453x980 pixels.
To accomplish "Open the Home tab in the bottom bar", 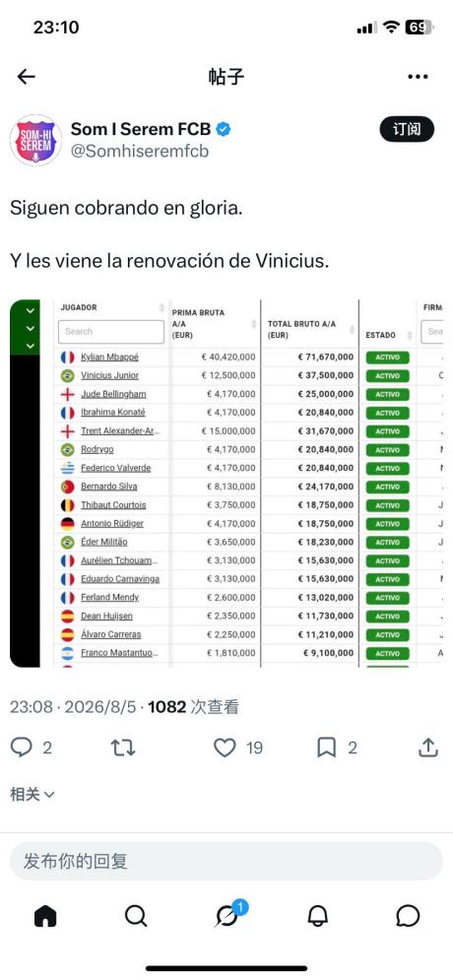I will point(45,916).
